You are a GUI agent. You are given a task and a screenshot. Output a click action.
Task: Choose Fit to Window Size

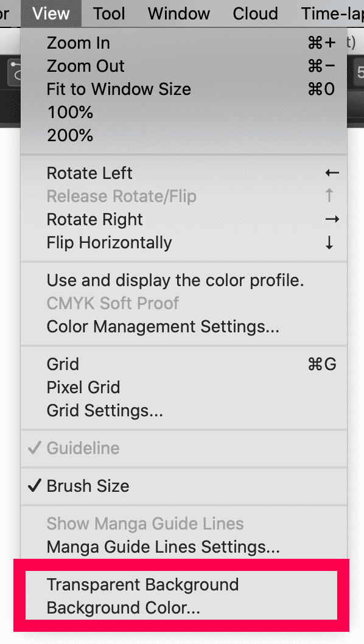(119, 89)
